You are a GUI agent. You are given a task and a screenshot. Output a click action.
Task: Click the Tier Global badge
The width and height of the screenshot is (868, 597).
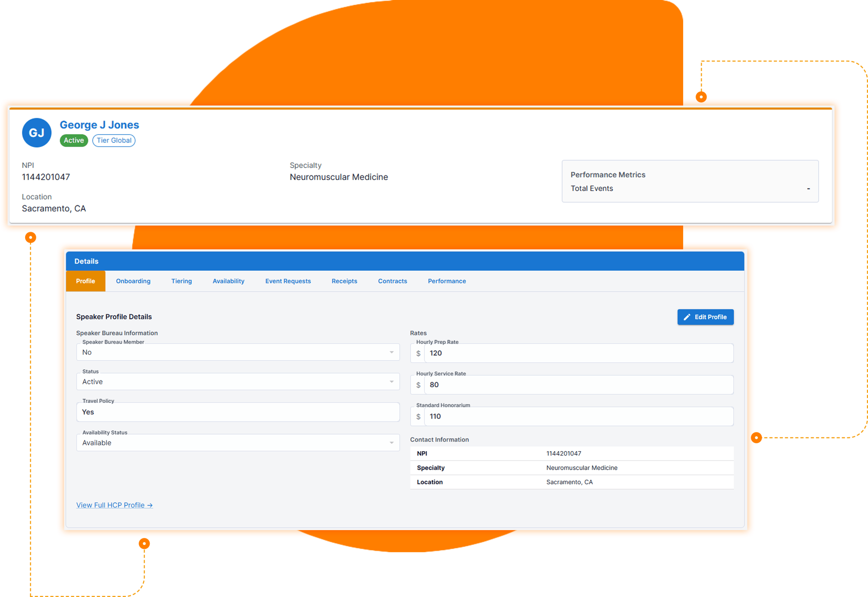(114, 140)
